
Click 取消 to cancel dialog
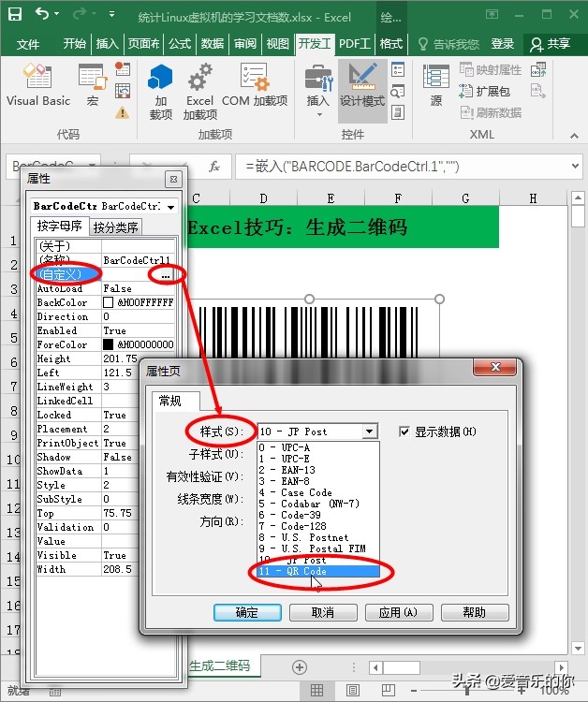pos(323,612)
